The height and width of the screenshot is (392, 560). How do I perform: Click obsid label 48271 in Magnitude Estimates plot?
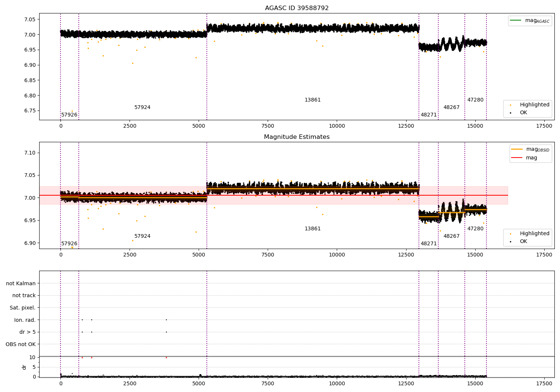[x=429, y=244]
